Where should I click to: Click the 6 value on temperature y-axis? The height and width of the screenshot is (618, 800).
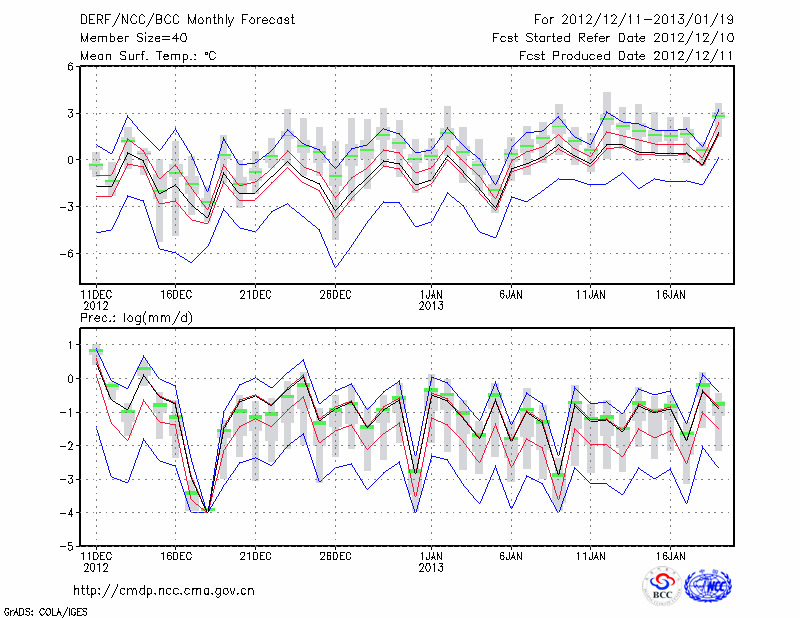(x=71, y=67)
